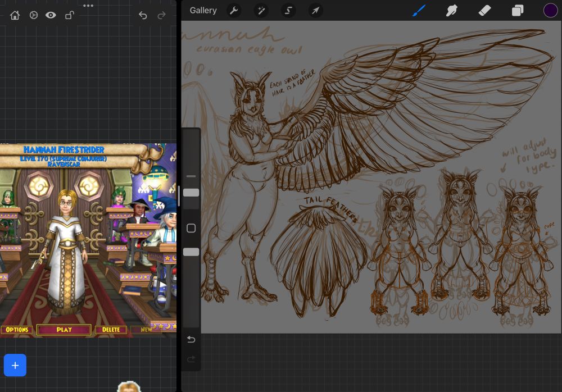Activate the Selection S tool
The height and width of the screenshot is (392, 562).
(x=288, y=11)
